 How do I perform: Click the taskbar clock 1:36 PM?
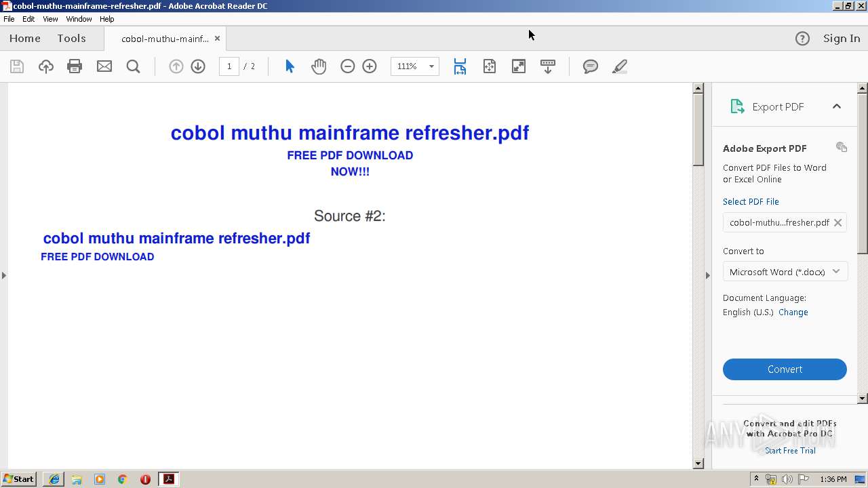(x=833, y=479)
